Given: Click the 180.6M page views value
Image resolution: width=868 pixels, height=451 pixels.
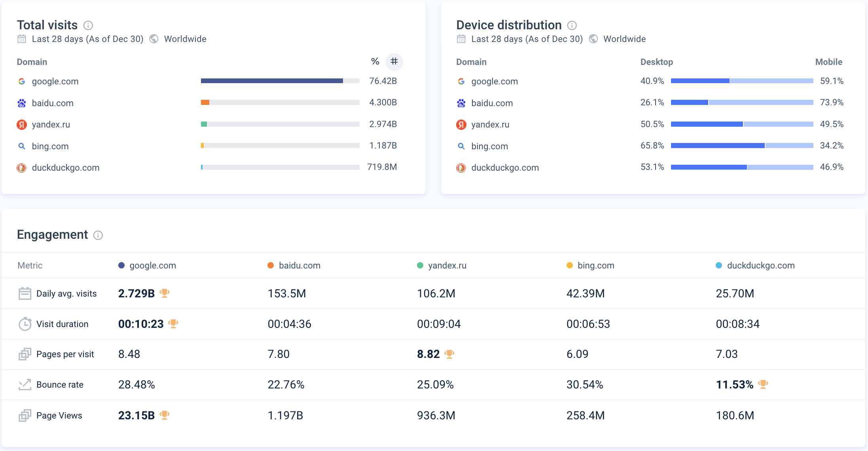Looking at the screenshot, I should pyautogui.click(x=735, y=415).
